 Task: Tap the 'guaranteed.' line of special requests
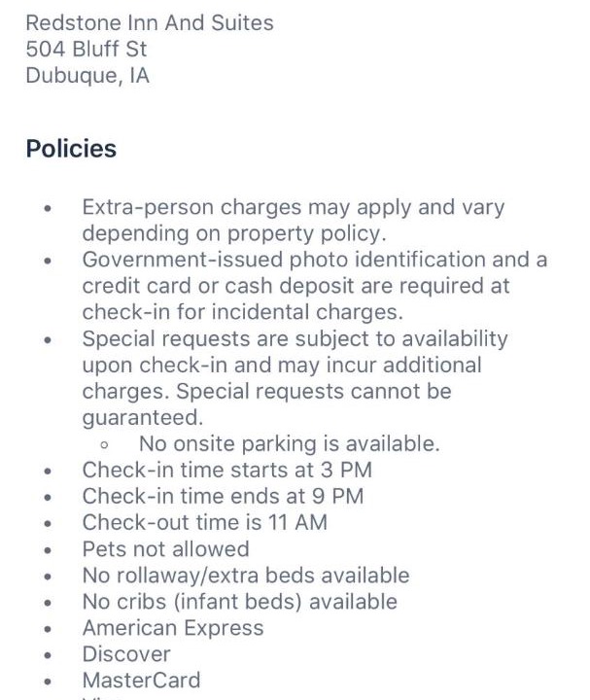coord(143,418)
